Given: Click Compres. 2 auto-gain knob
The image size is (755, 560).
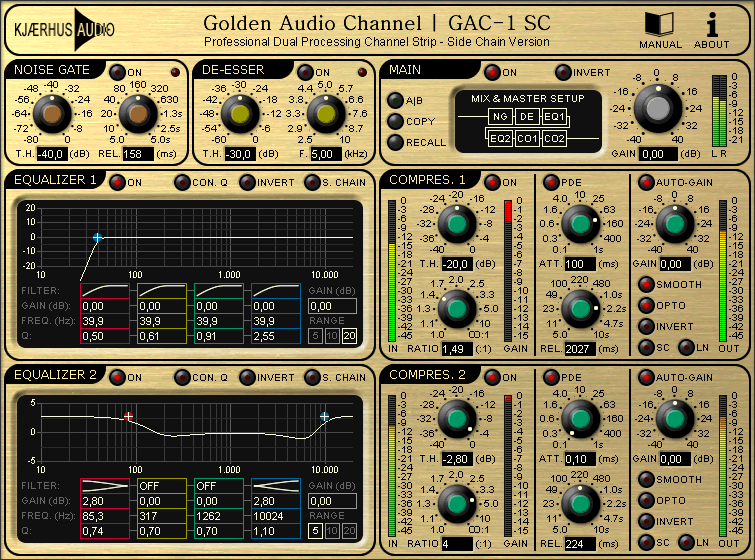Looking at the screenshot, I should coord(674,418).
